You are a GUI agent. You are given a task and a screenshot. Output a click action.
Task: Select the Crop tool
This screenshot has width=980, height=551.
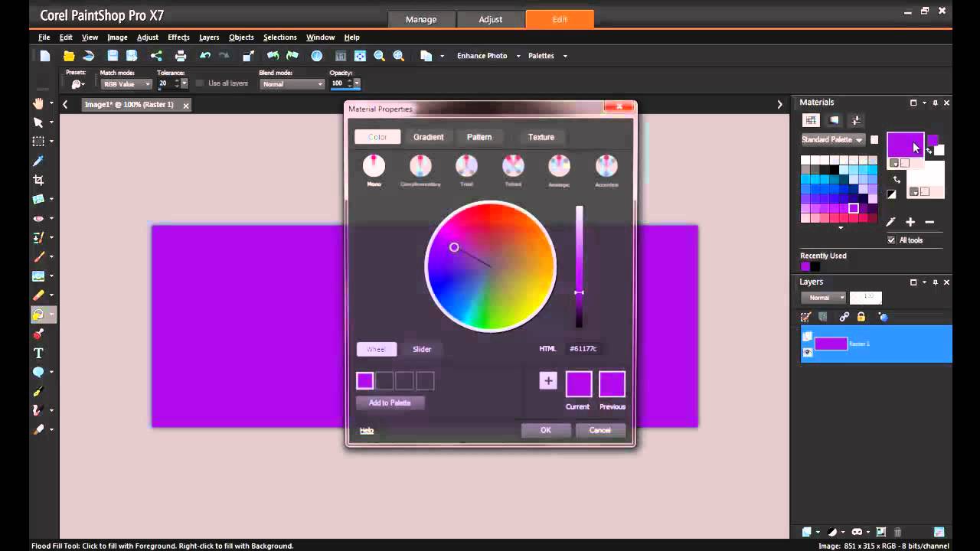coord(38,180)
